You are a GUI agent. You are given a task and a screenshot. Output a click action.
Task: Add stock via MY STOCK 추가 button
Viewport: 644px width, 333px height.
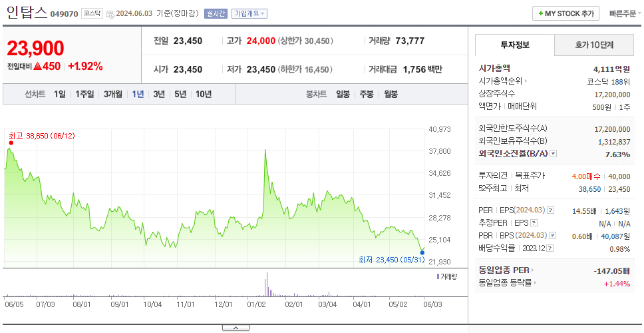565,13
